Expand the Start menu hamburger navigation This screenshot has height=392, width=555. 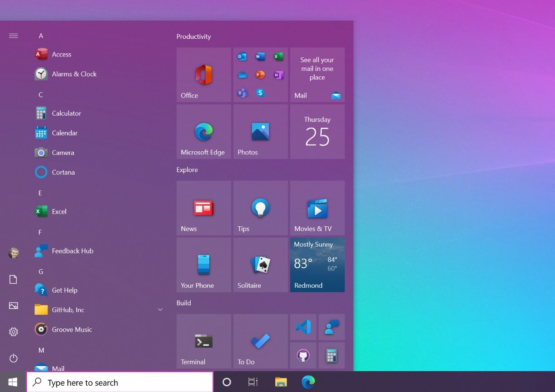[13, 35]
